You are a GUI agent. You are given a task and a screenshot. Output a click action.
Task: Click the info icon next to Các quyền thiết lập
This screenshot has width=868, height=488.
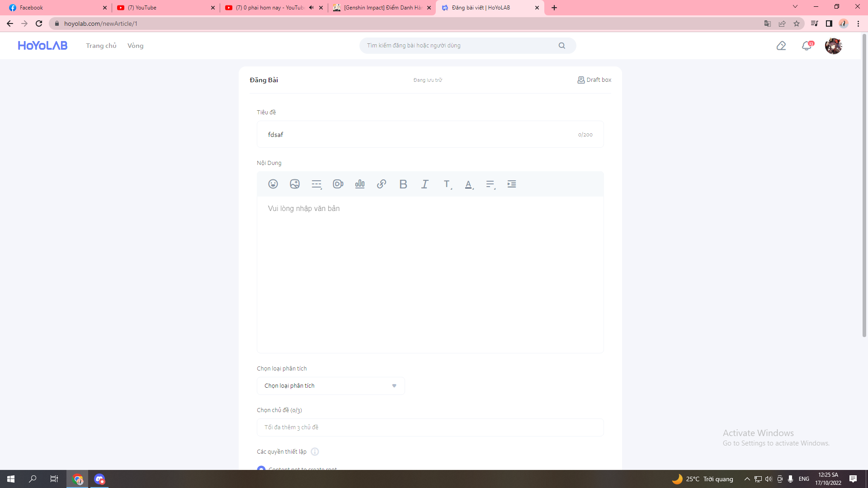[315, 452]
